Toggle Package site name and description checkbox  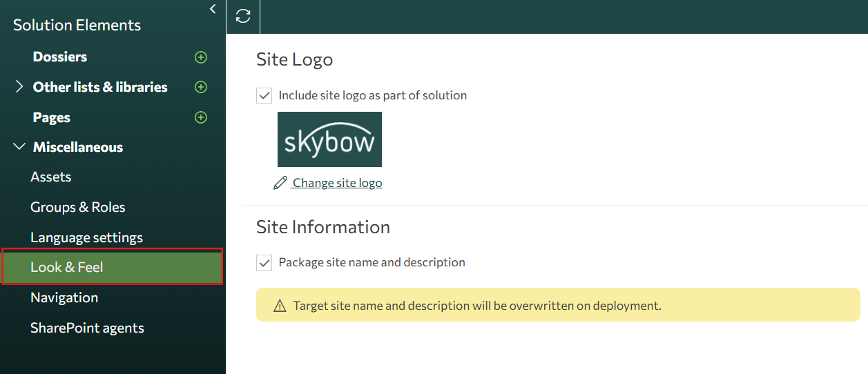click(264, 262)
